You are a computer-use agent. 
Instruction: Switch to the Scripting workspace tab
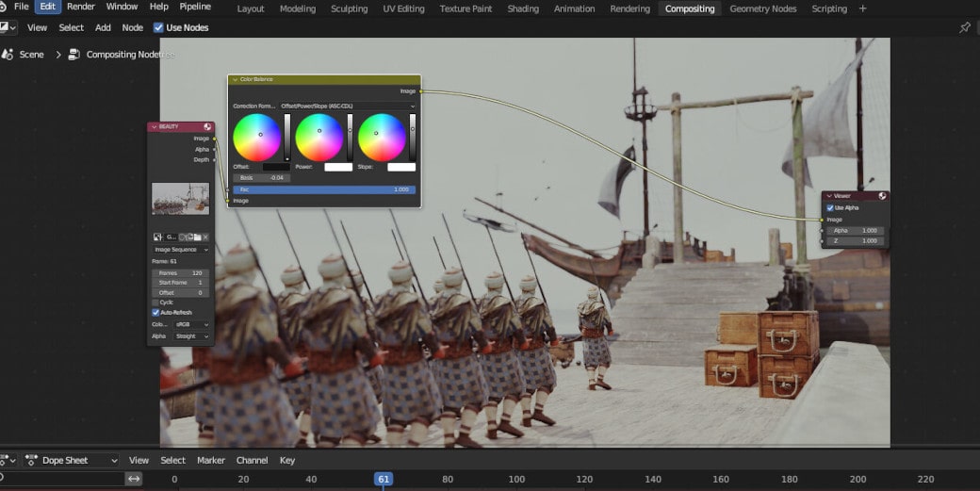[828, 8]
